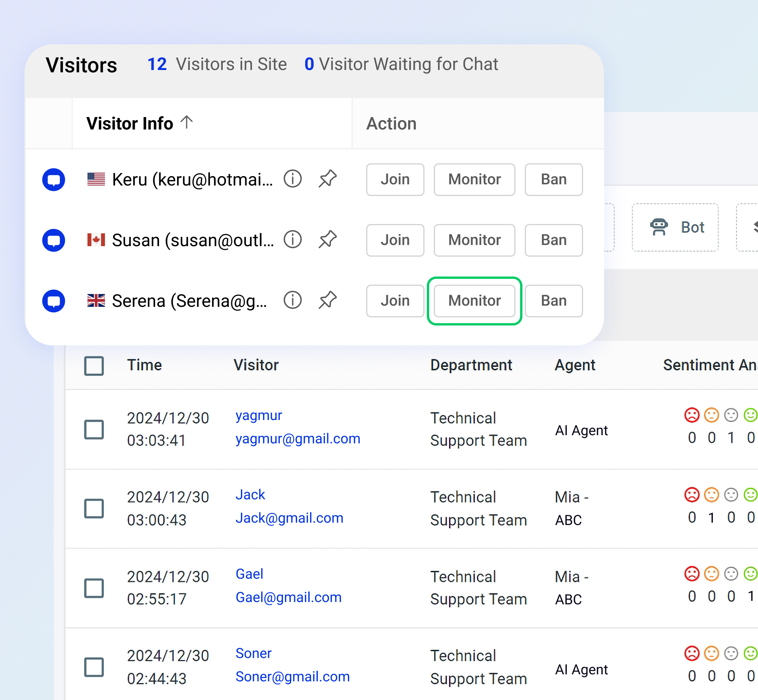The height and width of the screenshot is (700, 758).
Task: Ban the visitor Keru
Action: click(x=553, y=179)
